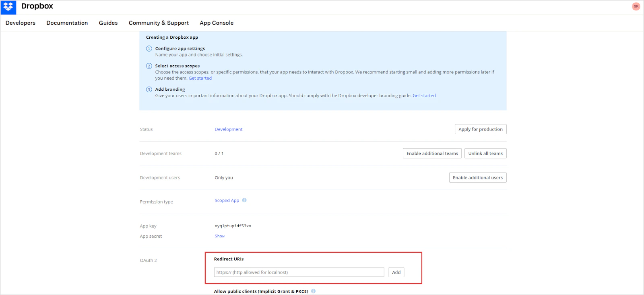Open the Development status link

tap(229, 129)
